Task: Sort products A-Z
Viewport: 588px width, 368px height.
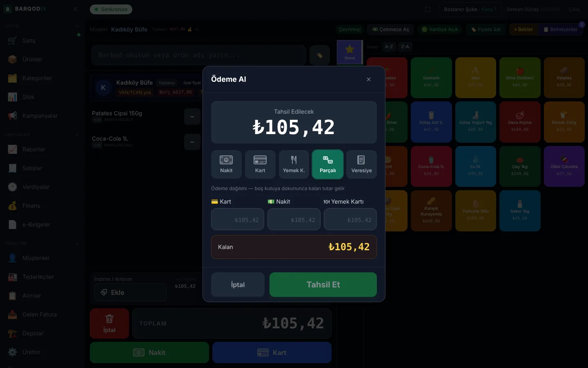Action: [389, 47]
